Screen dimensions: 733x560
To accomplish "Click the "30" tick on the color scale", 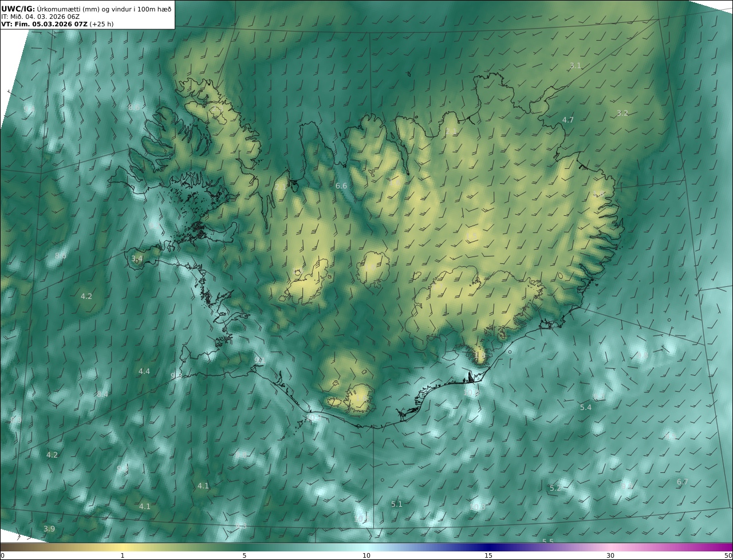I will 610,555.
